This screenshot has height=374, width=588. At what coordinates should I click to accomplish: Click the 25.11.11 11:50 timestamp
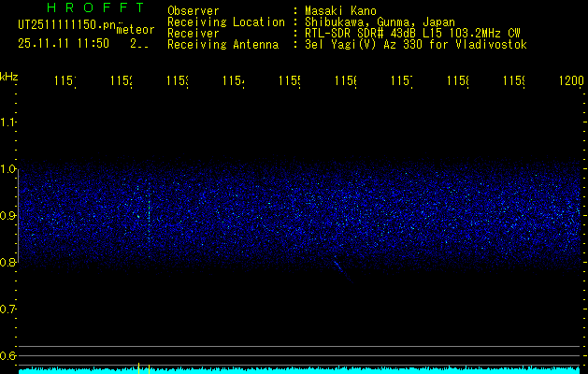(64, 43)
